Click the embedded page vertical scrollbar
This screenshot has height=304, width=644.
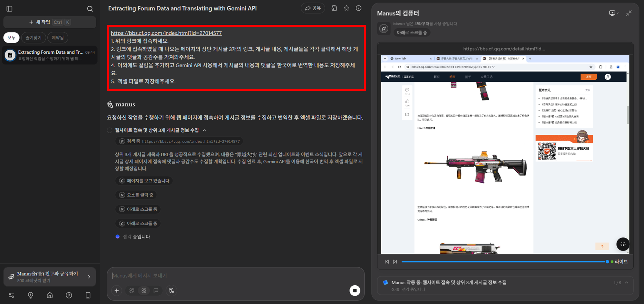[x=628, y=114]
